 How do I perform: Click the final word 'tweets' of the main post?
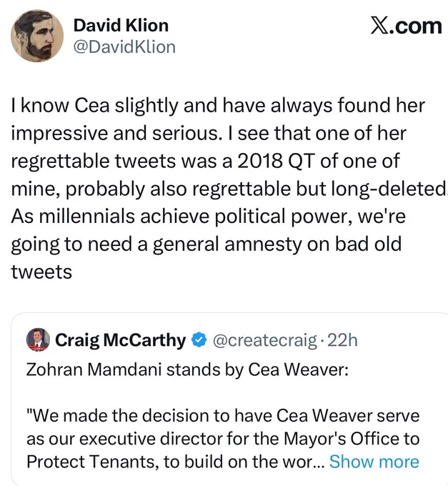point(41,272)
